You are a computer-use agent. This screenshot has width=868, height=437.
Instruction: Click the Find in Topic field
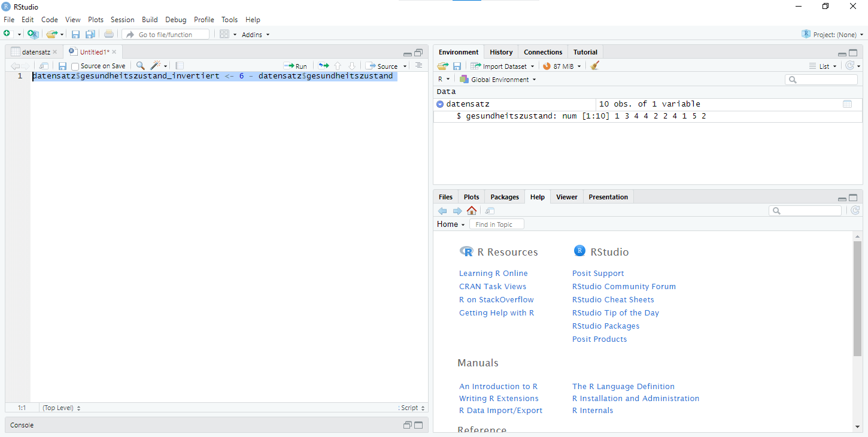point(497,224)
